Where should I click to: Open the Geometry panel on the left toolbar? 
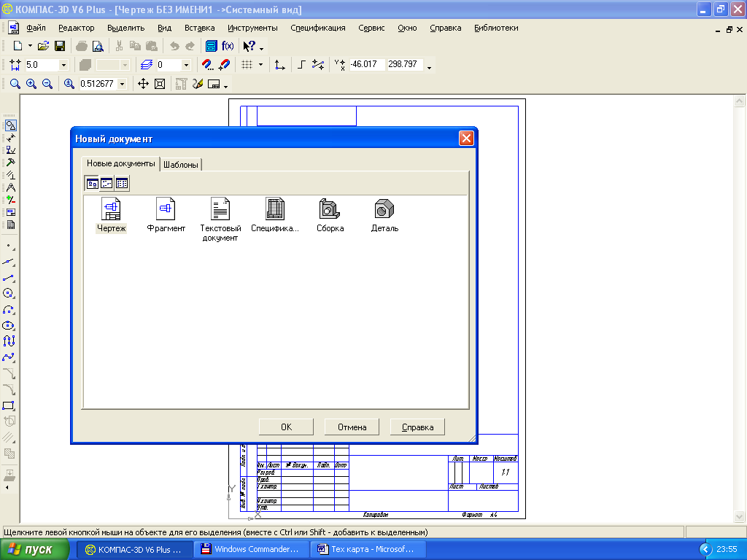[10, 125]
